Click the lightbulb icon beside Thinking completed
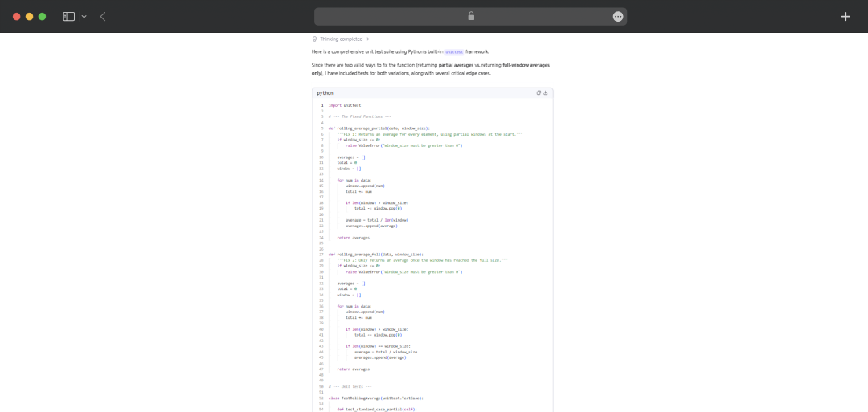Image resolution: width=868 pixels, height=412 pixels. point(314,39)
